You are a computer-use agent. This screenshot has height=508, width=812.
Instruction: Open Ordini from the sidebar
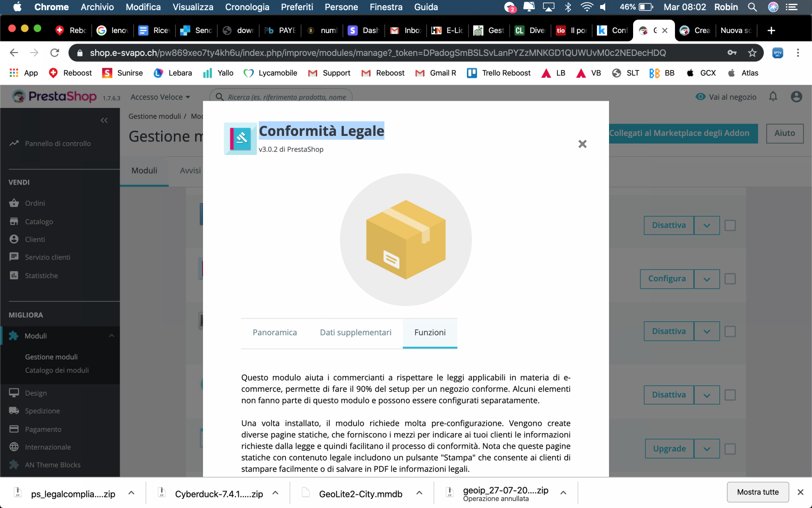pyautogui.click(x=35, y=203)
